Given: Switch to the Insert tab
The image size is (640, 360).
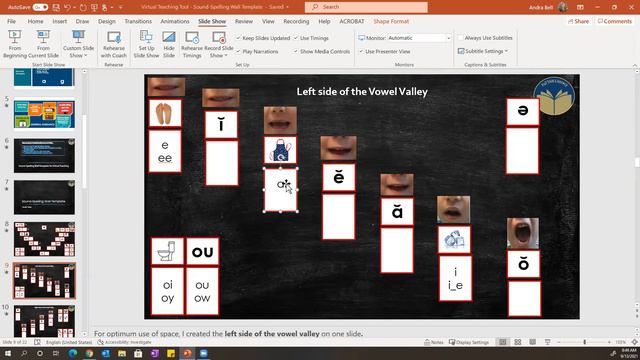Looking at the screenshot, I should 60,21.
